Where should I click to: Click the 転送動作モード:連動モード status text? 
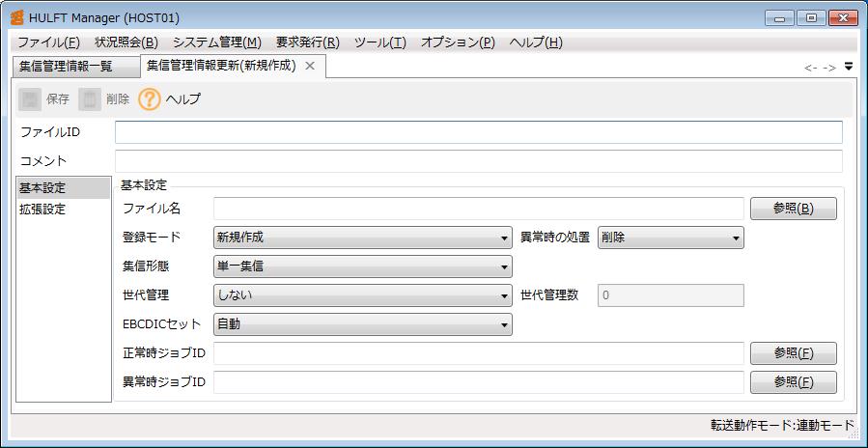pos(783,425)
